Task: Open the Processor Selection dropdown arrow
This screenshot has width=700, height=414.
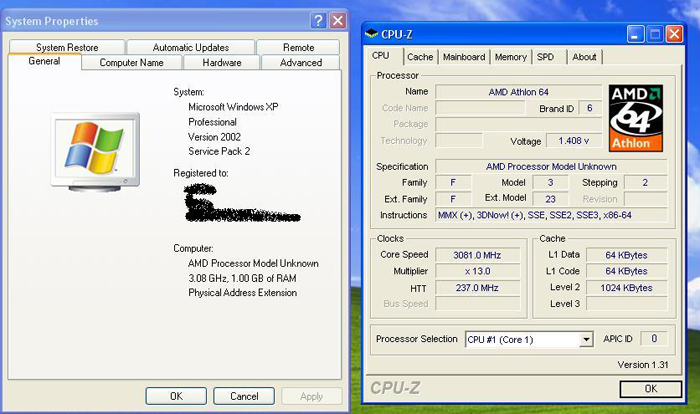Action: [586, 340]
